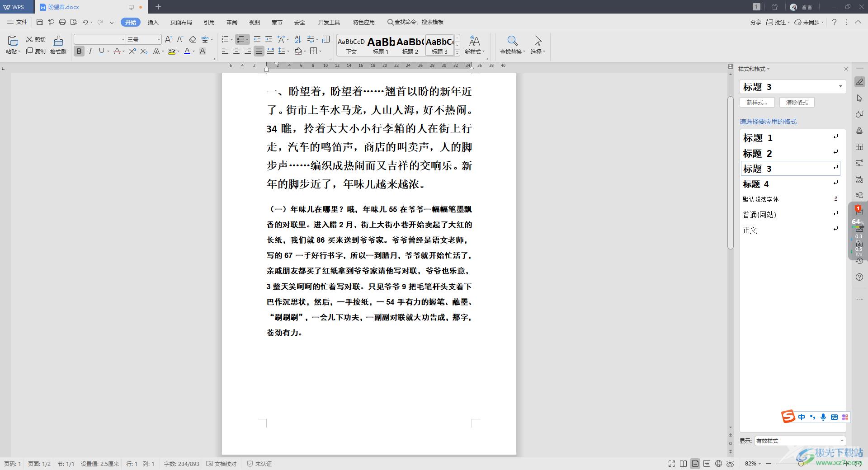Increase paragraph indent
This screenshot has width=868, height=470.
tap(269, 40)
